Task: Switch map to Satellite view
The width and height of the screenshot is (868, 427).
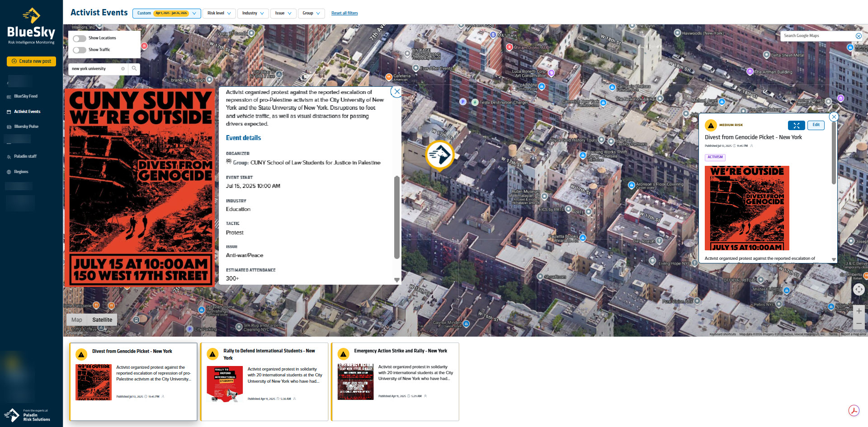Action: pos(102,320)
